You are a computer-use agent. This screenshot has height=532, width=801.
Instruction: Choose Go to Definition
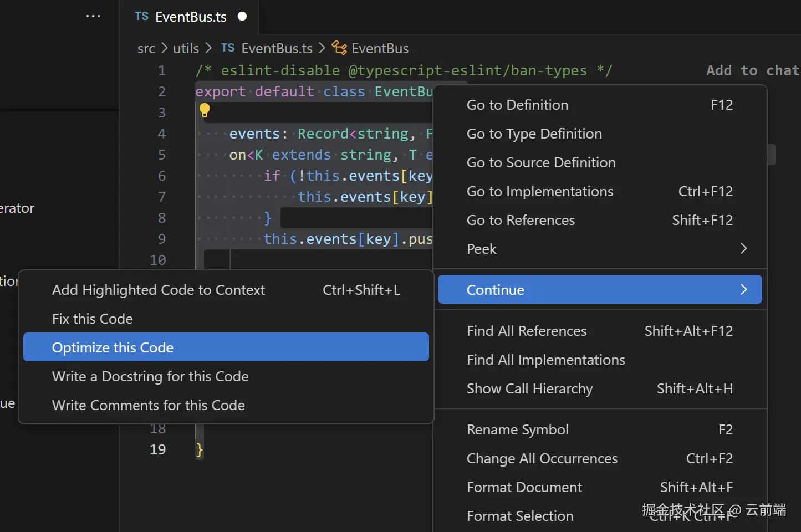(517, 105)
